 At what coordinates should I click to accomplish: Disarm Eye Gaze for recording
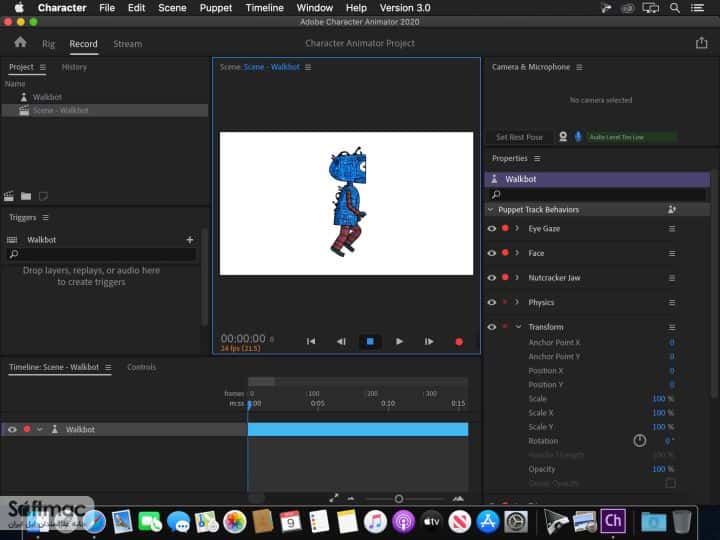click(x=505, y=228)
